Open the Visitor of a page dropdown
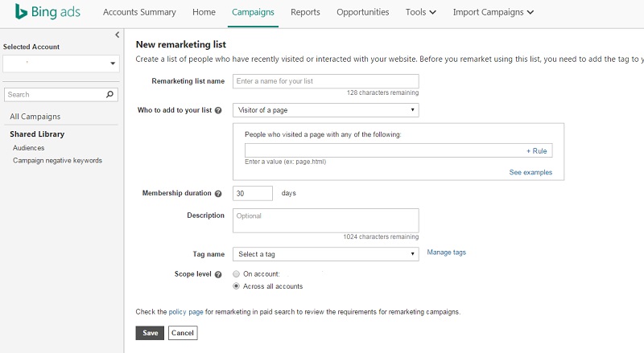The image size is (644, 353). tap(326, 110)
